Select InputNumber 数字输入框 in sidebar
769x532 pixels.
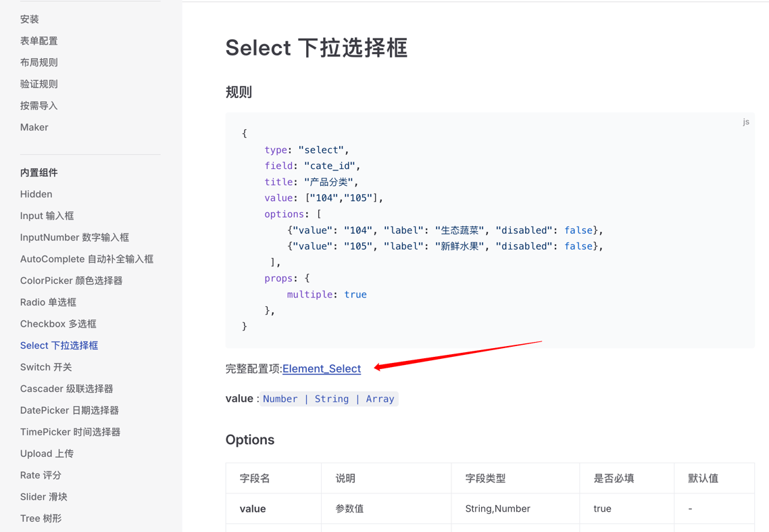[74, 237]
